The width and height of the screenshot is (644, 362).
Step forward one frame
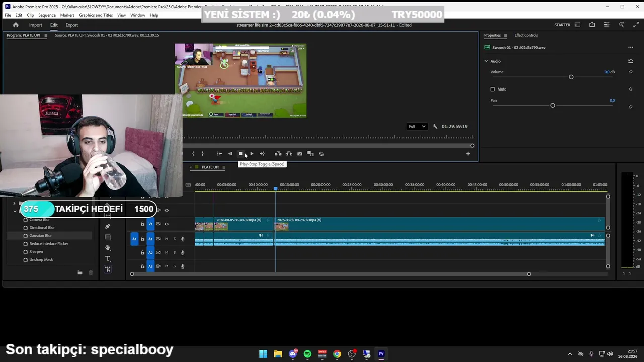click(x=252, y=154)
